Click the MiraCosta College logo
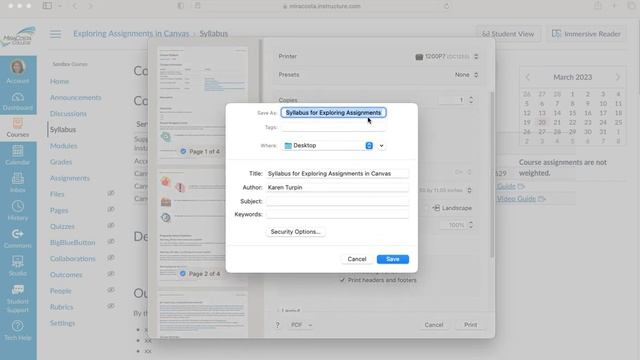 [x=19, y=37]
